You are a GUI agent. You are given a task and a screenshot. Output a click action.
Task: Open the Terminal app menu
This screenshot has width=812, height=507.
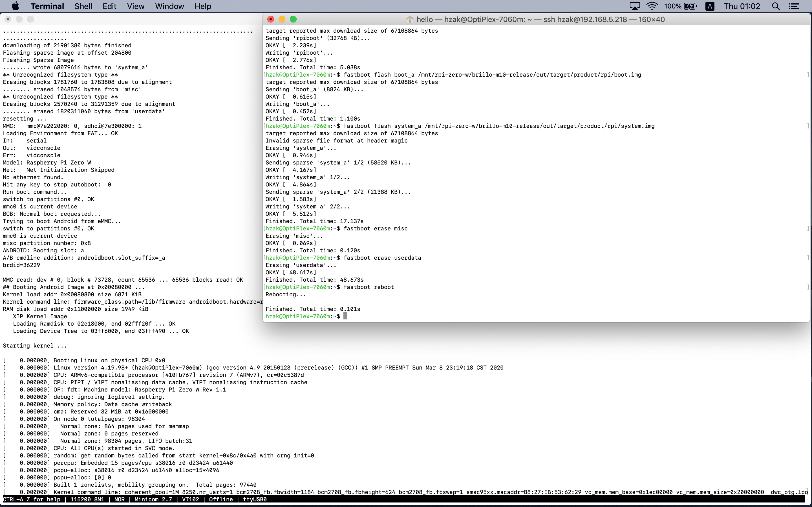(x=47, y=6)
